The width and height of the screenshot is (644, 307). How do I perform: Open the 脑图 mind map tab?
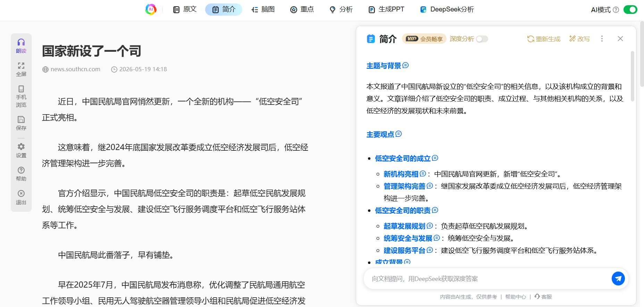pyautogui.click(x=263, y=9)
